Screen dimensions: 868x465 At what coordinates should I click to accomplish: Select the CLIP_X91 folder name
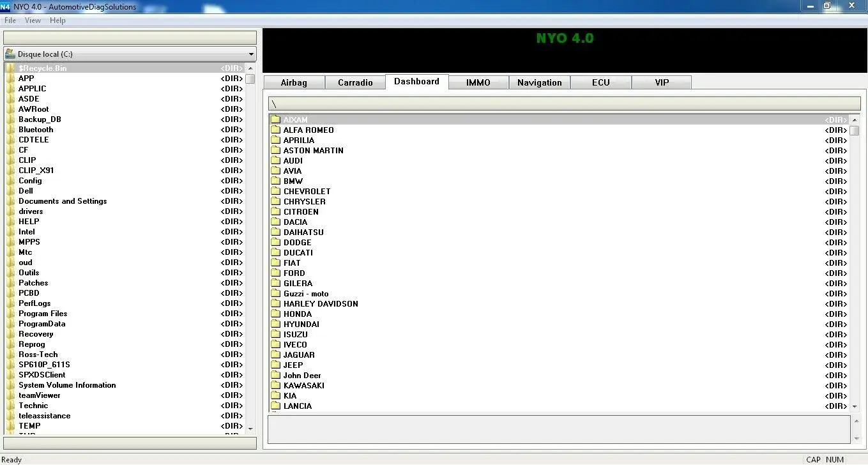pos(36,171)
